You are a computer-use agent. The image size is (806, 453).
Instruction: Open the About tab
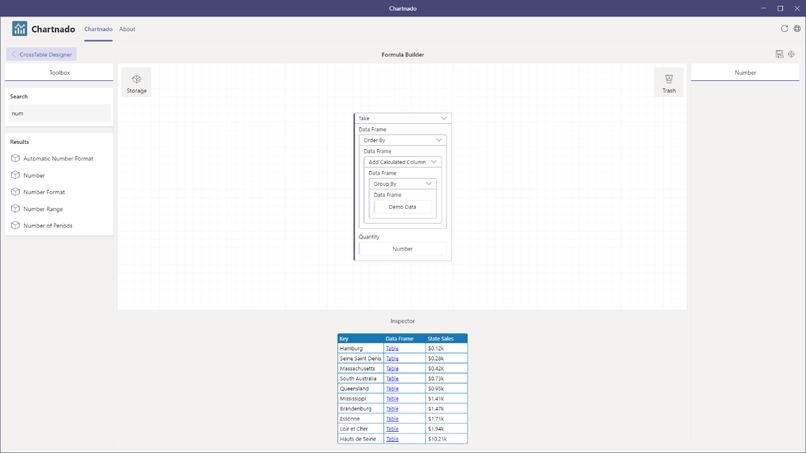[x=127, y=29]
